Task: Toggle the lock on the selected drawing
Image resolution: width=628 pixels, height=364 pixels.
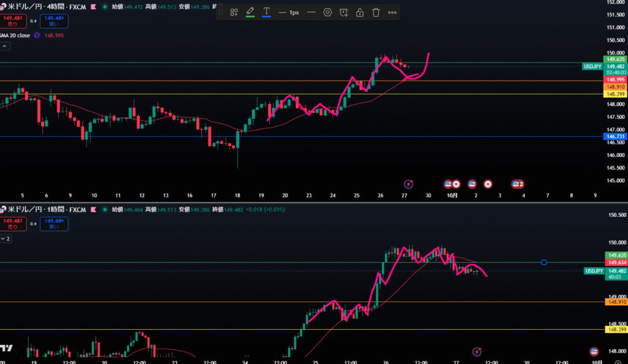Action: [360, 12]
